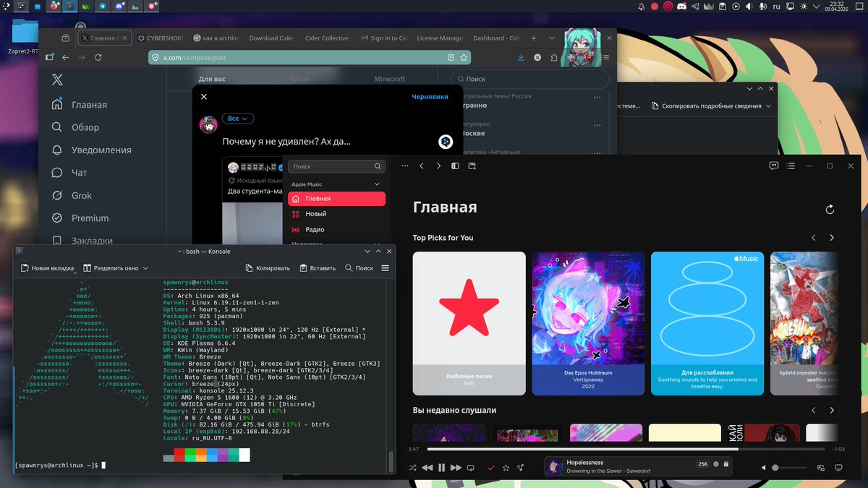Open Для расслабления station card
Screen dimensions: 868x488
707,323
